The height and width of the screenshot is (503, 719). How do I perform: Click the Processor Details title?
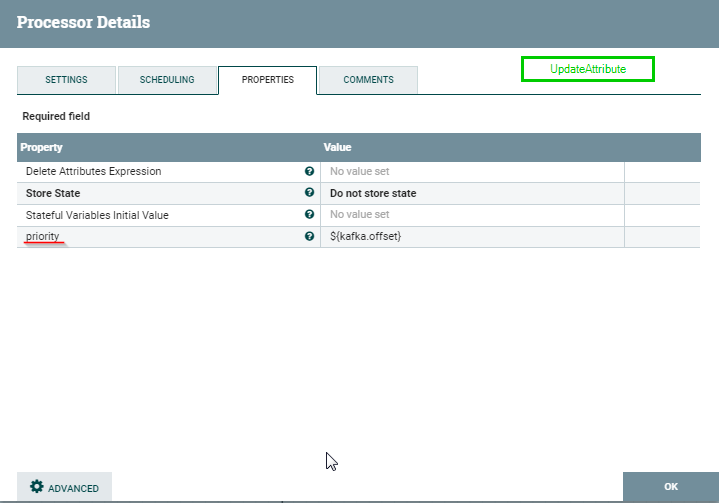pyautogui.click(x=83, y=22)
